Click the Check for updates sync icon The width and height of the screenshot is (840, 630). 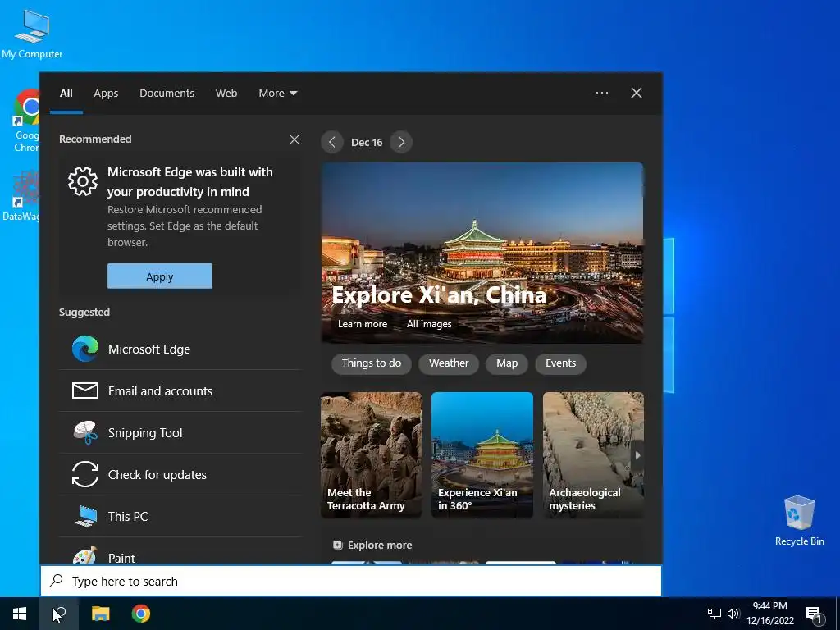point(85,474)
